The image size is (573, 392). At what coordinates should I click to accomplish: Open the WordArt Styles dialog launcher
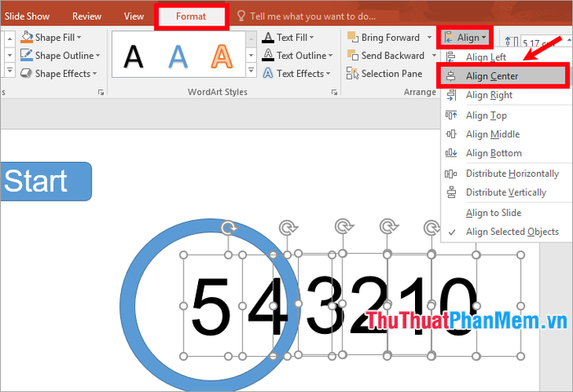click(x=334, y=92)
